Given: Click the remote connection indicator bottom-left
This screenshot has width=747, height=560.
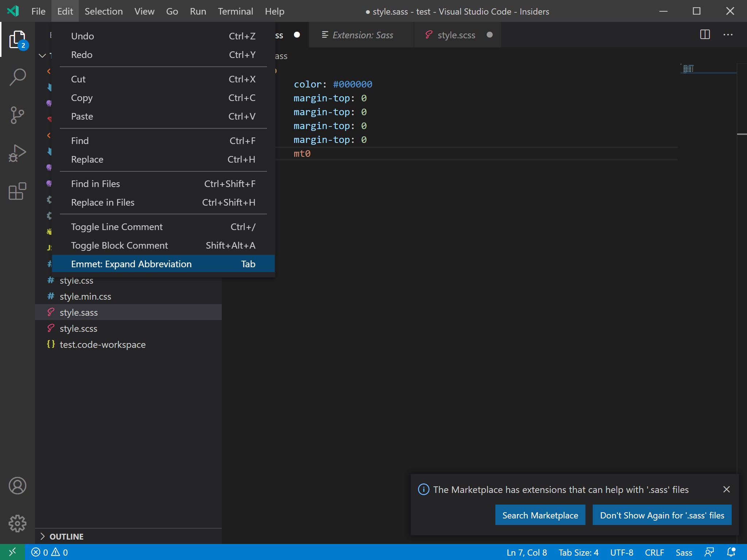Looking at the screenshot, I should 12,552.
